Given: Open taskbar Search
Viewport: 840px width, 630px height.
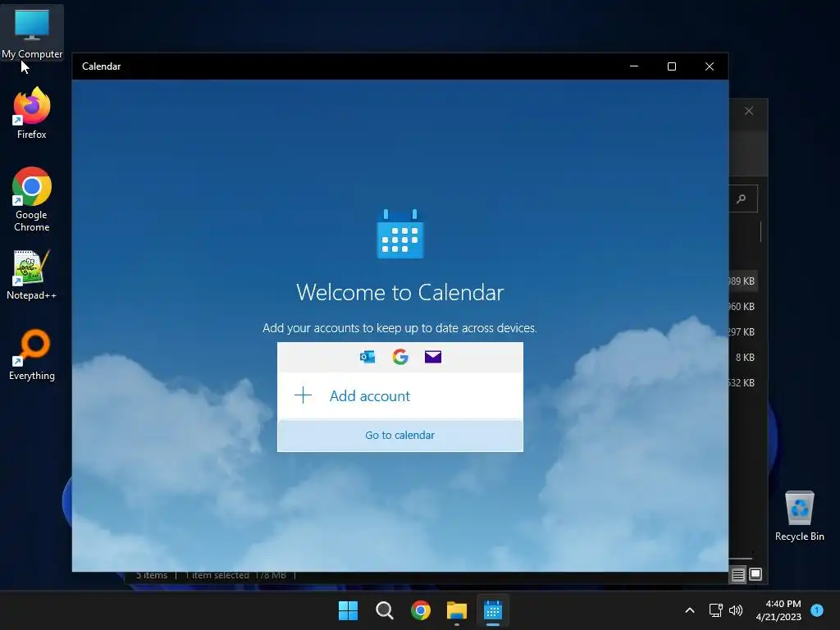Looking at the screenshot, I should 384,610.
